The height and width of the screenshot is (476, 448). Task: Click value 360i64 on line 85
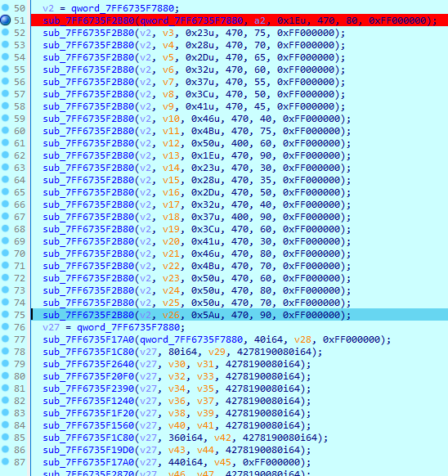click(185, 438)
